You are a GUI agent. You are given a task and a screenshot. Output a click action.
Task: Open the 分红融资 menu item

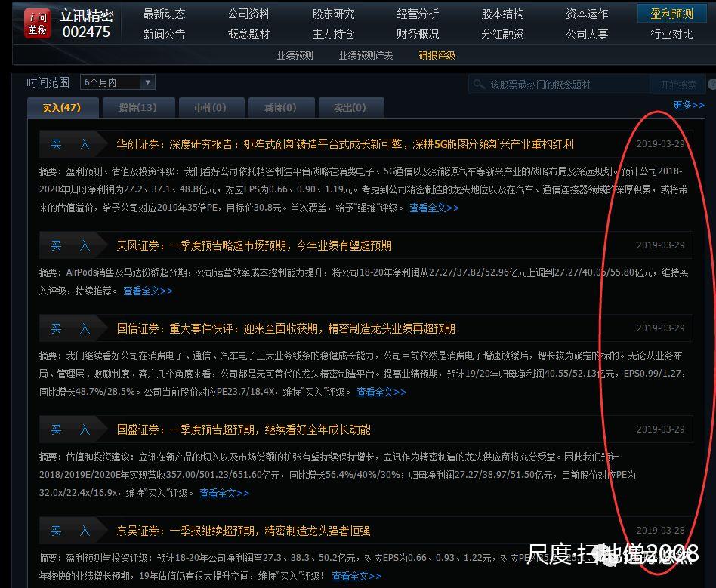(502, 34)
